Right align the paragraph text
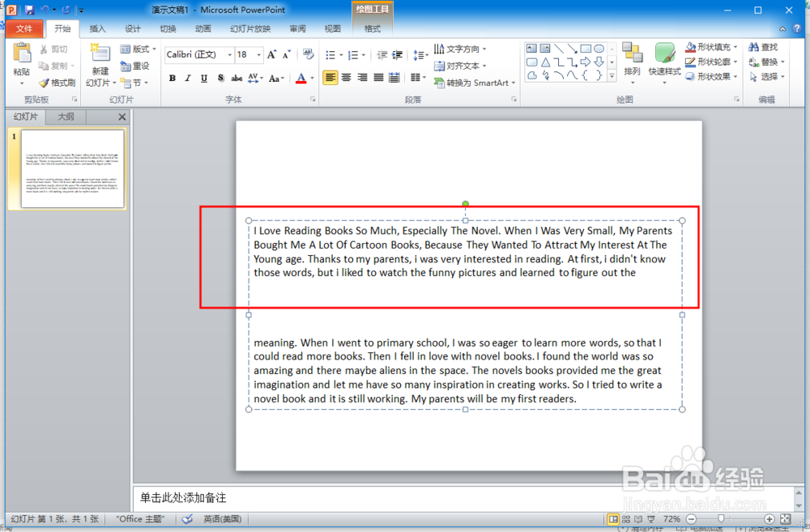 coord(363,78)
